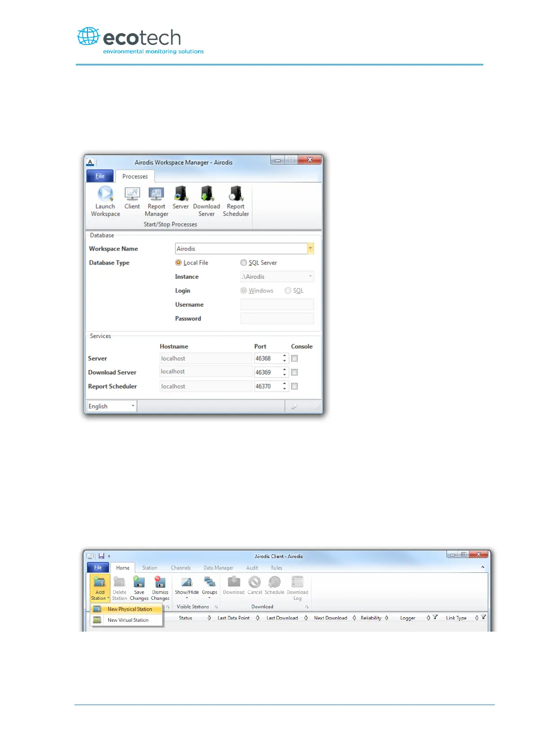Open the Download group dialog launcher
534x756 pixels.
[x=307, y=607]
